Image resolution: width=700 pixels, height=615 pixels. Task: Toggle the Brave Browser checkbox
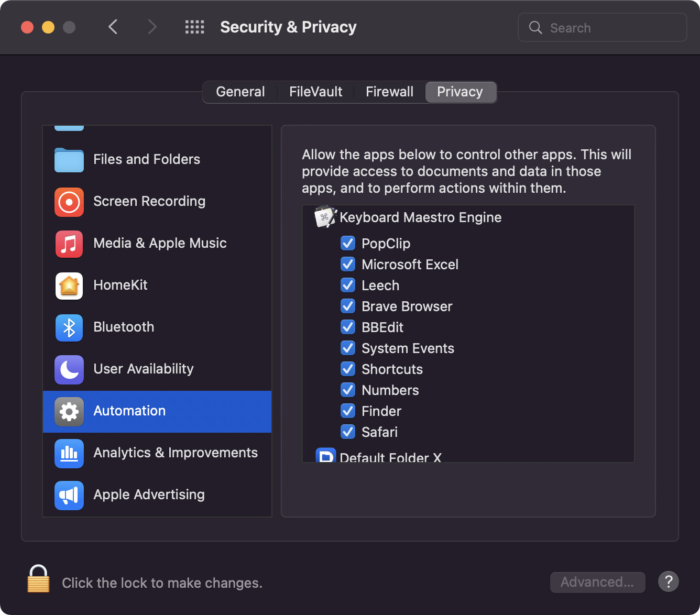point(348,306)
